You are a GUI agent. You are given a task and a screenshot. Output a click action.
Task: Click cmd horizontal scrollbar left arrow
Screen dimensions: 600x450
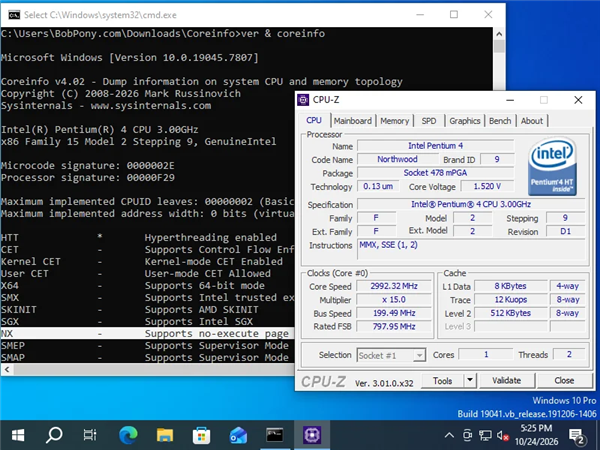pos(7,370)
